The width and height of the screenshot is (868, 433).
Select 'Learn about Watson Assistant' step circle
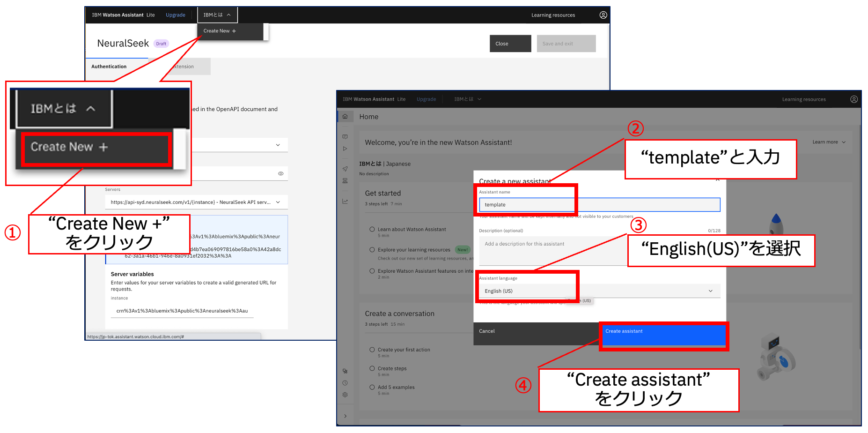[x=372, y=229]
